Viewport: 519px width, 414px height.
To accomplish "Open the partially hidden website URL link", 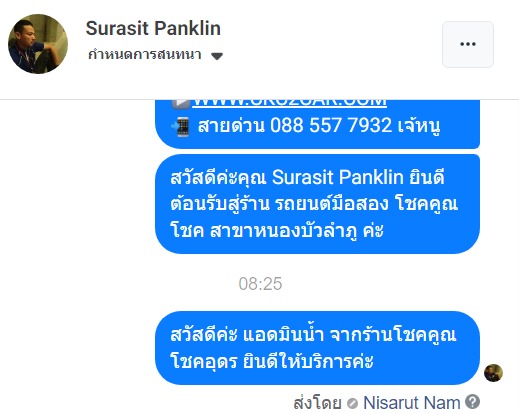I will pos(290,103).
